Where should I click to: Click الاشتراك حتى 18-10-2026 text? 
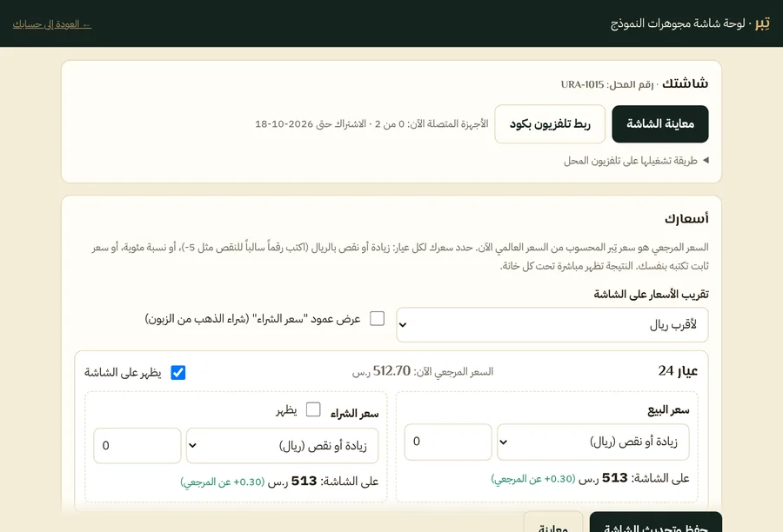(x=311, y=123)
